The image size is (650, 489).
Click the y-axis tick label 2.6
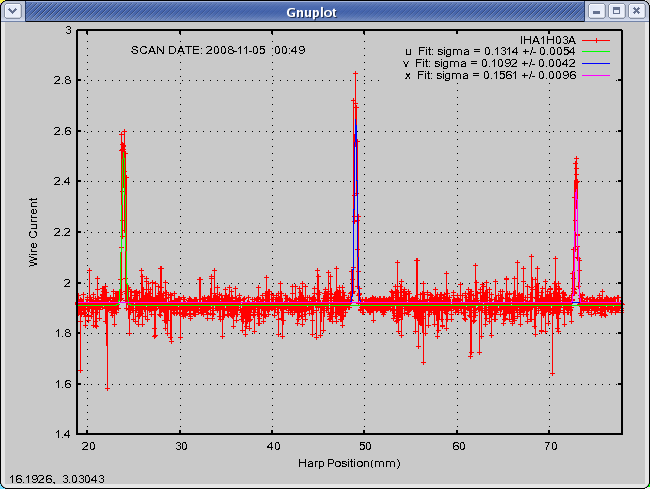click(x=63, y=131)
